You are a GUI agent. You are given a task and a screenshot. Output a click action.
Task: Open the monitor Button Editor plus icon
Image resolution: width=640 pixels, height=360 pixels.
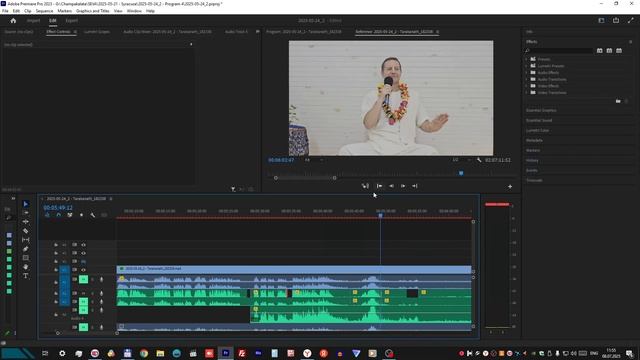(x=510, y=187)
